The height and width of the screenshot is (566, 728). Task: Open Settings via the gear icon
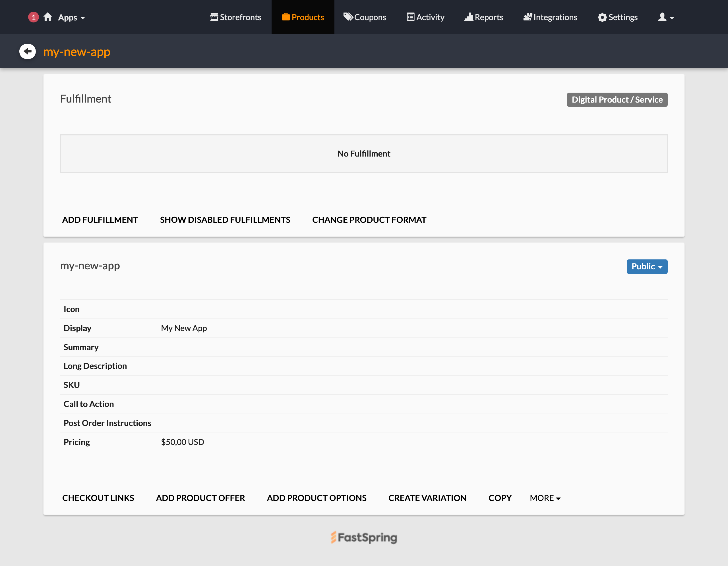602,17
